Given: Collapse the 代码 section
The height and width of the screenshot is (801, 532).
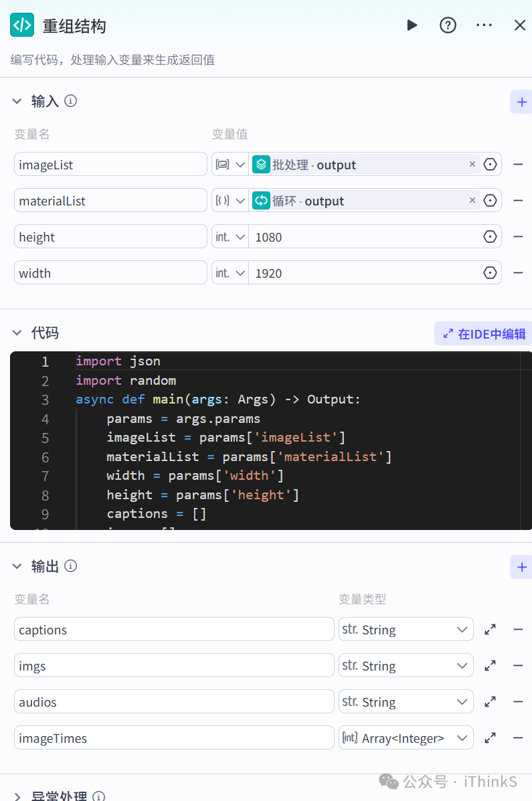Looking at the screenshot, I should click(17, 333).
